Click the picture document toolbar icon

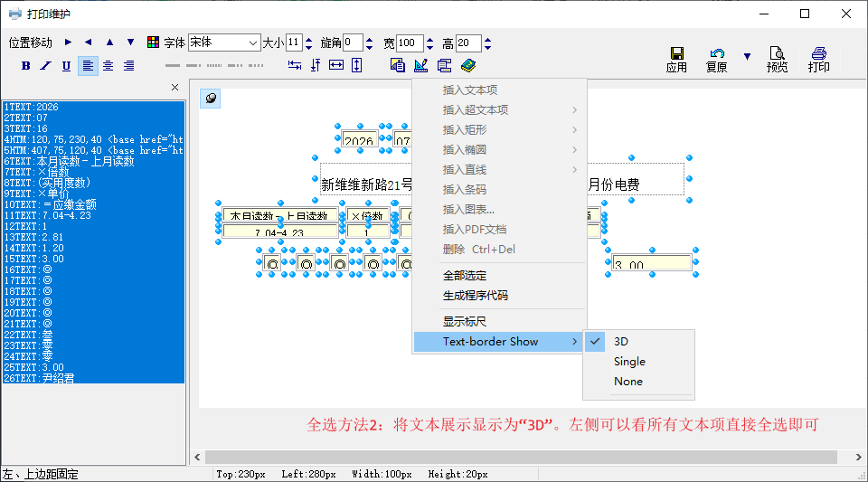pos(398,65)
